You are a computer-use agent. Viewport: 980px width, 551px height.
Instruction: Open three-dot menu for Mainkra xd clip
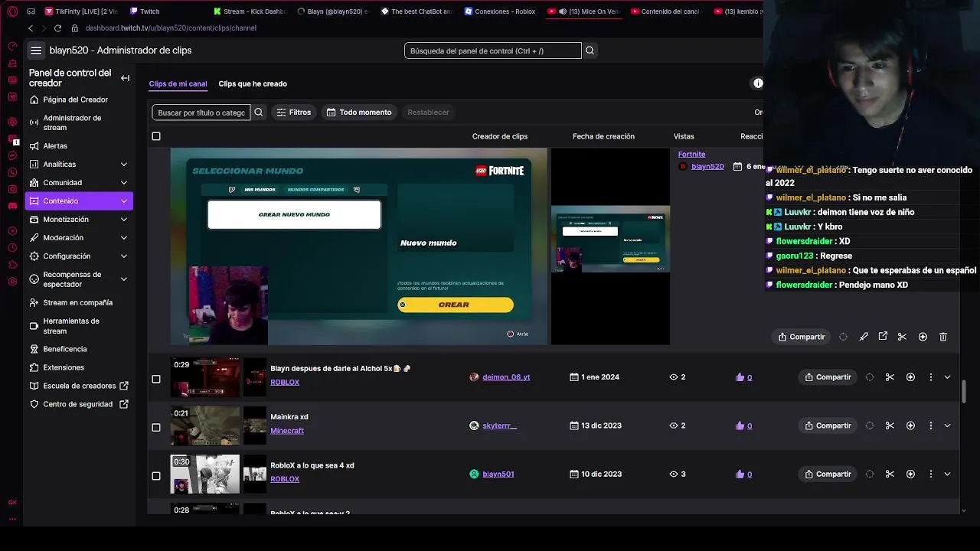[x=930, y=425]
